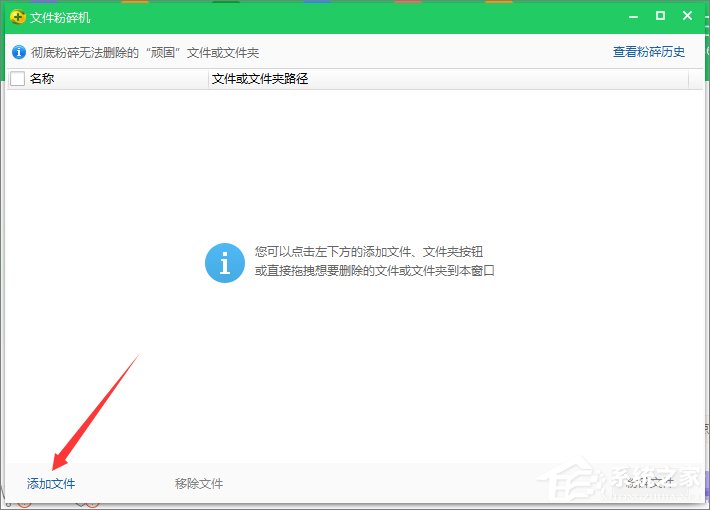
Task: Click the 文件或文件夹路径 column header
Action: [x=260, y=79]
